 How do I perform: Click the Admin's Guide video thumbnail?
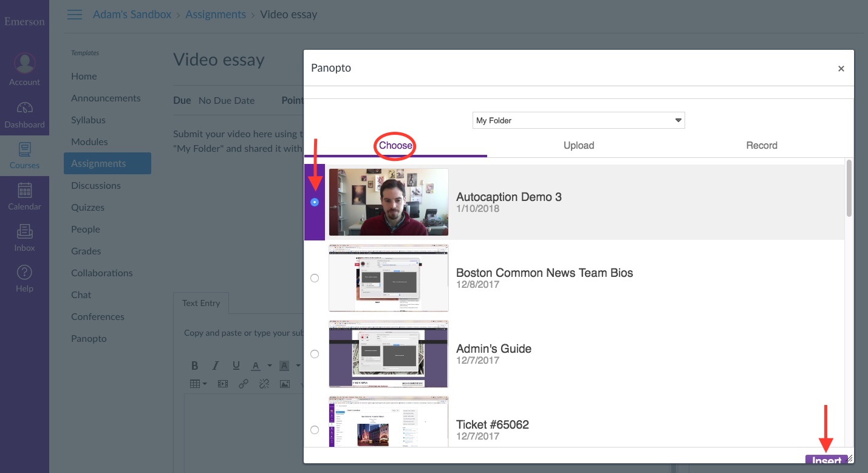coord(389,354)
